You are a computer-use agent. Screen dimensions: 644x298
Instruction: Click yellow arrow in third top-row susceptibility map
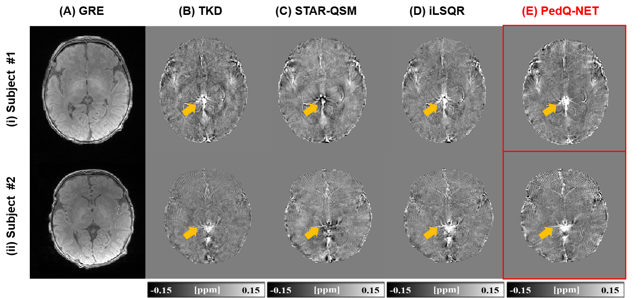(430, 109)
